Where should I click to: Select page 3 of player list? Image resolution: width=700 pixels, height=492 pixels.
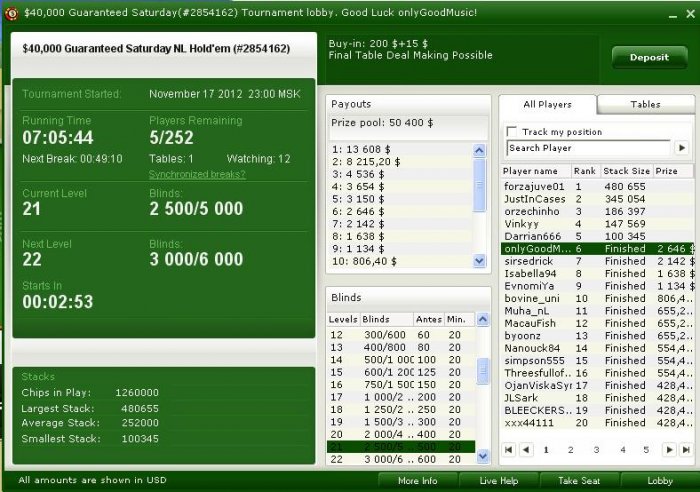click(596, 450)
